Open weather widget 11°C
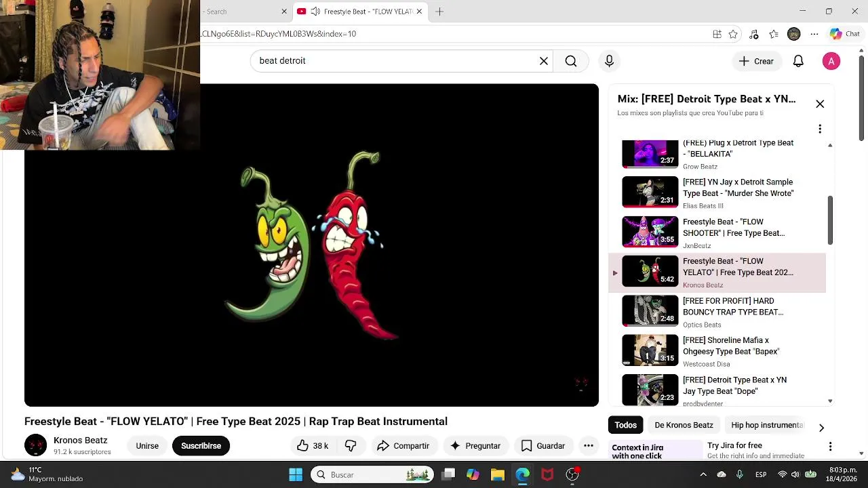868x488 pixels. coord(46,474)
